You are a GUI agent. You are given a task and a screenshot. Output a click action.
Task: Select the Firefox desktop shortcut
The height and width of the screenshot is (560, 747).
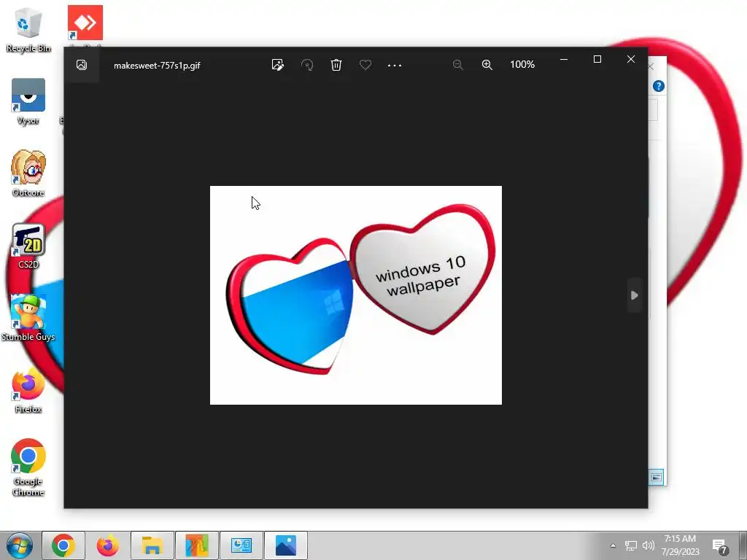(28, 391)
